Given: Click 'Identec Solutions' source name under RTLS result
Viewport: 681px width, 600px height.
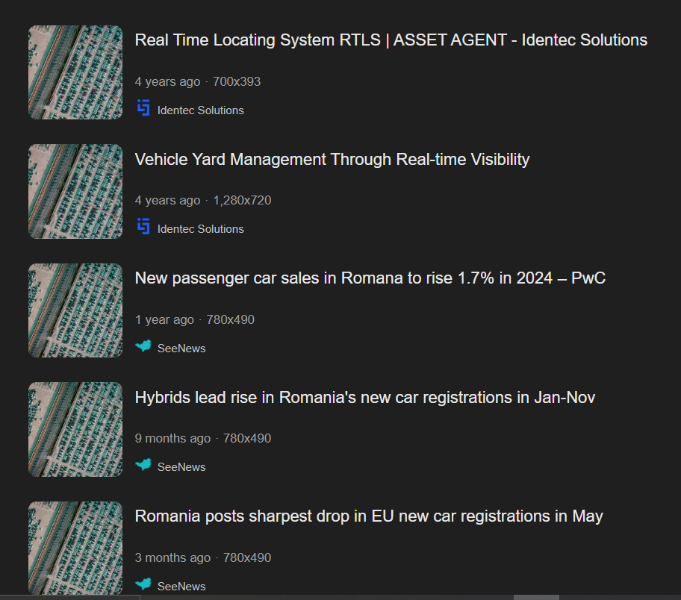Looking at the screenshot, I should 200,110.
